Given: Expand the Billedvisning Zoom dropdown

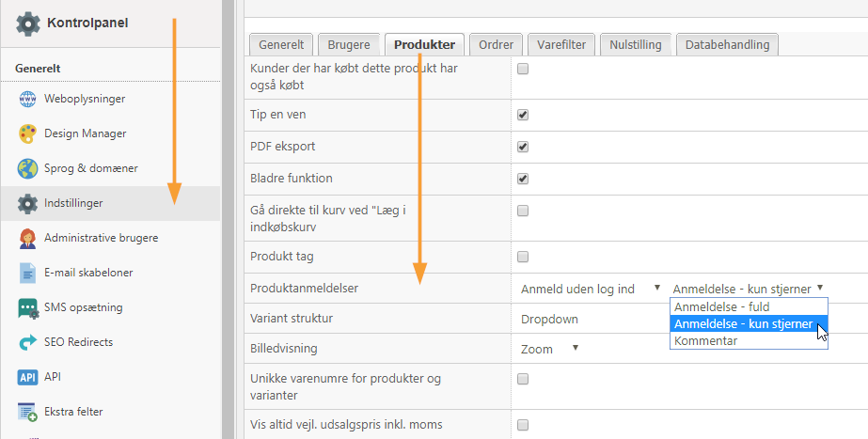Looking at the screenshot, I should click(x=550, y=349).
